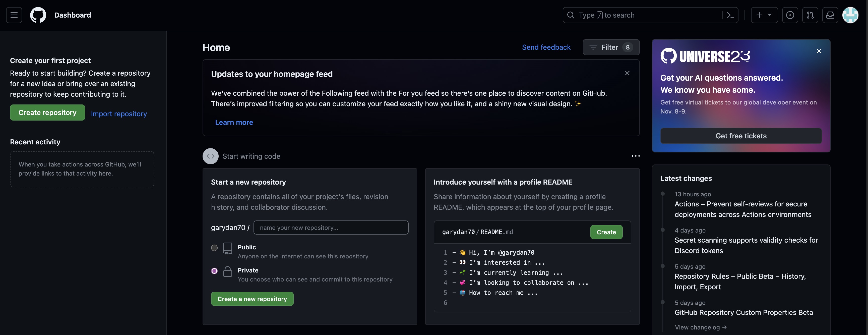Open the Learn more link
Screen dimensions: 868x335
click(x=234, y=122)
